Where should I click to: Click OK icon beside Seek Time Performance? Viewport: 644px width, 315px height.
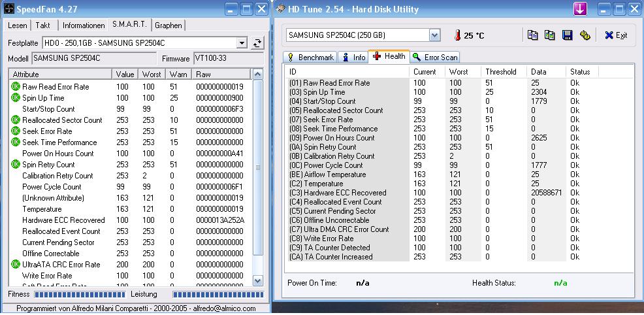(x=16, y=142)
